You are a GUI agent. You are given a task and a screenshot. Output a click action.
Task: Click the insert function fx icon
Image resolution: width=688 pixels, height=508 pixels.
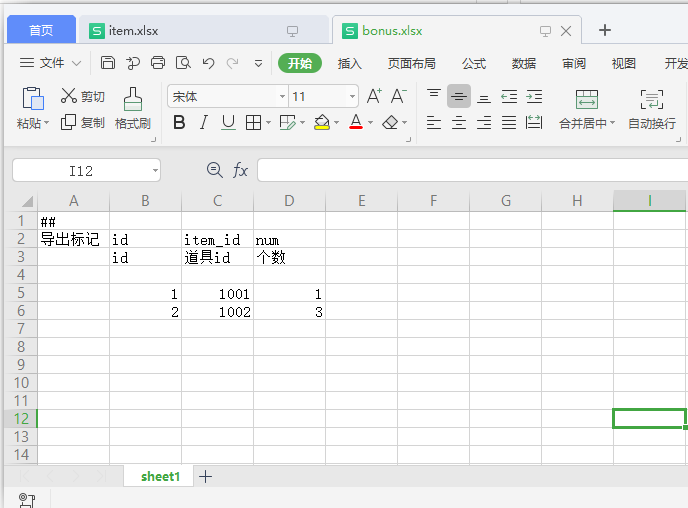click(x=240, y=171)
